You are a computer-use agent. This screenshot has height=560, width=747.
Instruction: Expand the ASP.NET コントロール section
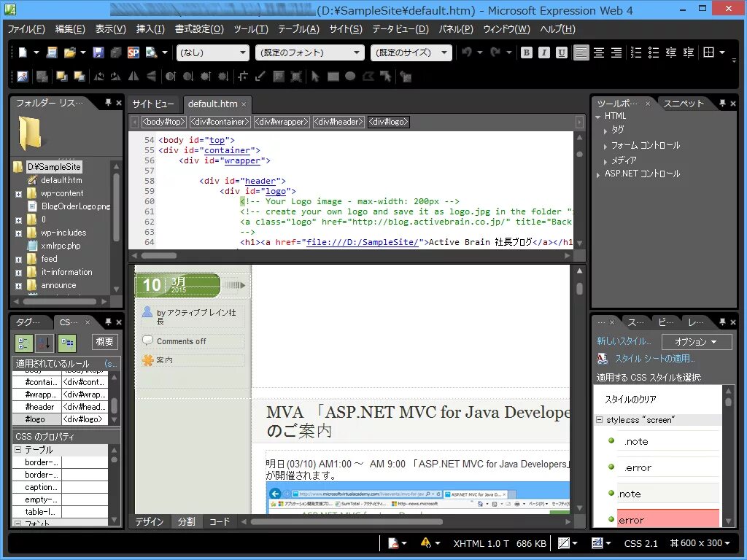pos(598,175)
